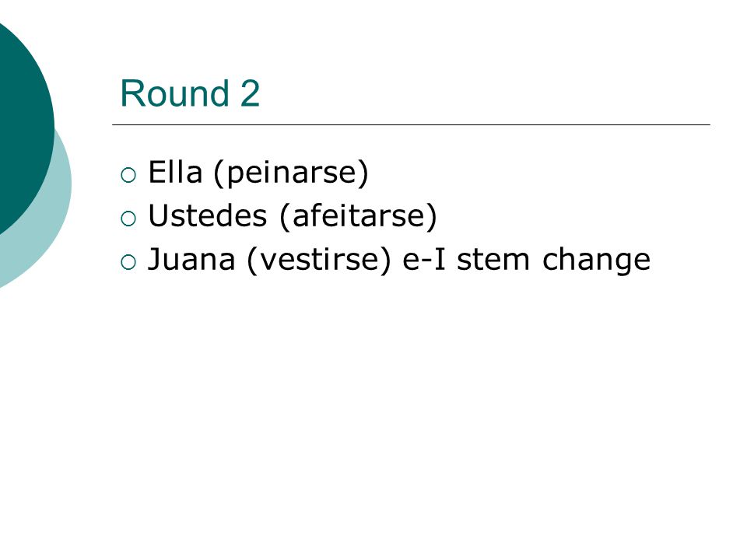Click the word Ella
The image size is (747, 560).
click(175, 172)
